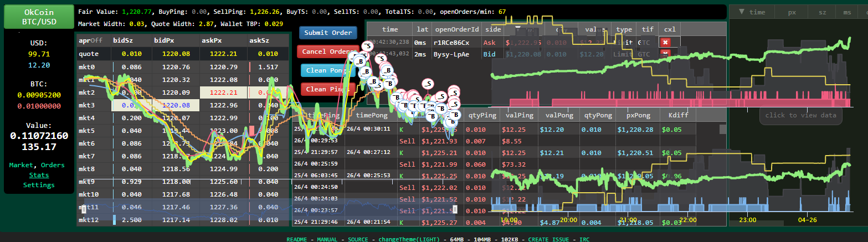Sort open orders by side column
Image resolution: width=868 pixels, height=242 pixels.
[492, 29]
